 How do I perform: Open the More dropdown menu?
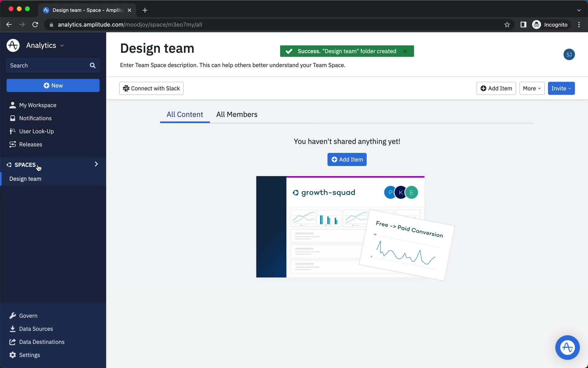click(531, 88)
